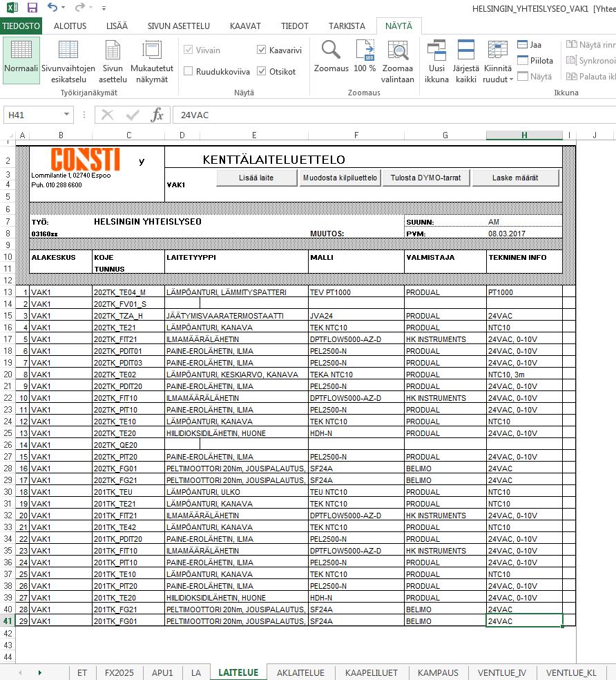Open the Undo history dropdown arrow
The height and width of the screenshot is (680, 616).
pos(64,8)
